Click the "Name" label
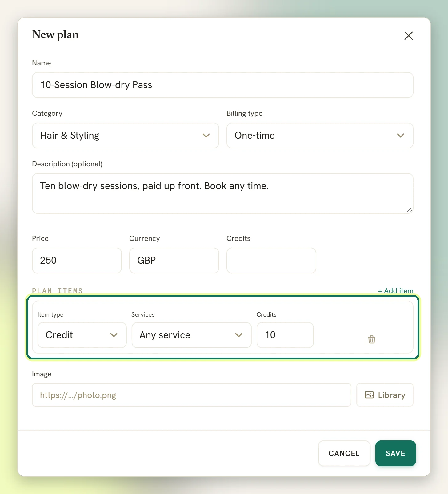Image resolution: width=448 pixels, height=494 pixels. click(x=41, y=63)
